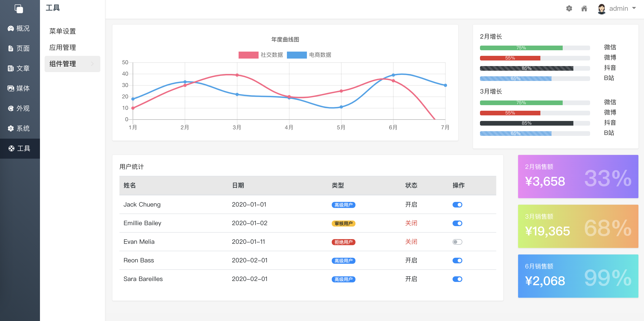Click the name Jack Chueng
Viewport: 644px width, 321px height.
(x=142, y=204)
